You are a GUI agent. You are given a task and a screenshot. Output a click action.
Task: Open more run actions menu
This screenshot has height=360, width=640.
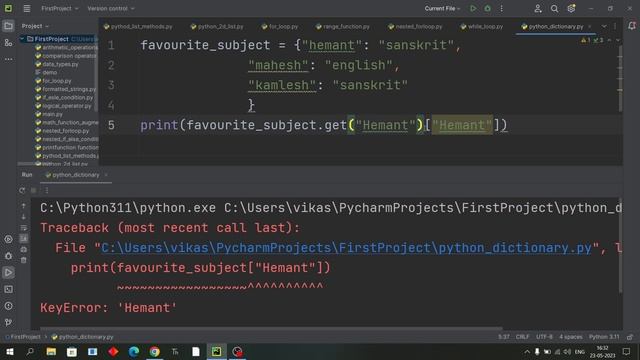pyautogui.click(x=502, y=8)
